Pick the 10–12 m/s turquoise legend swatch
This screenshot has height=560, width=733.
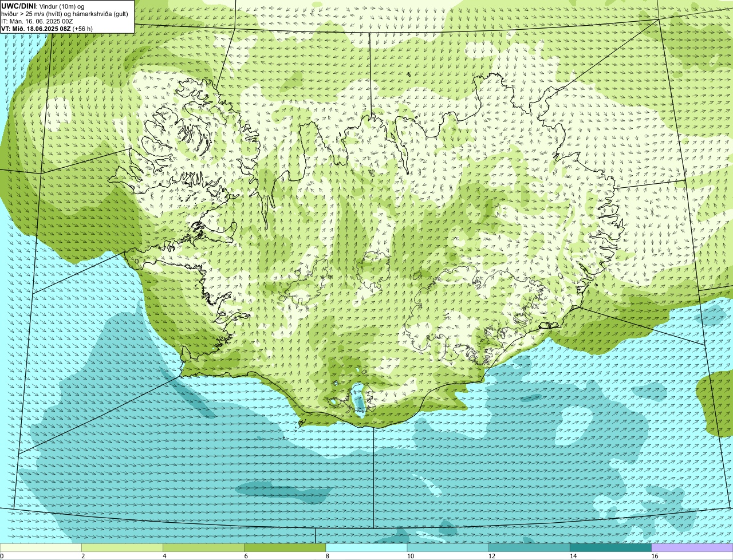click(x=448, y=548)
